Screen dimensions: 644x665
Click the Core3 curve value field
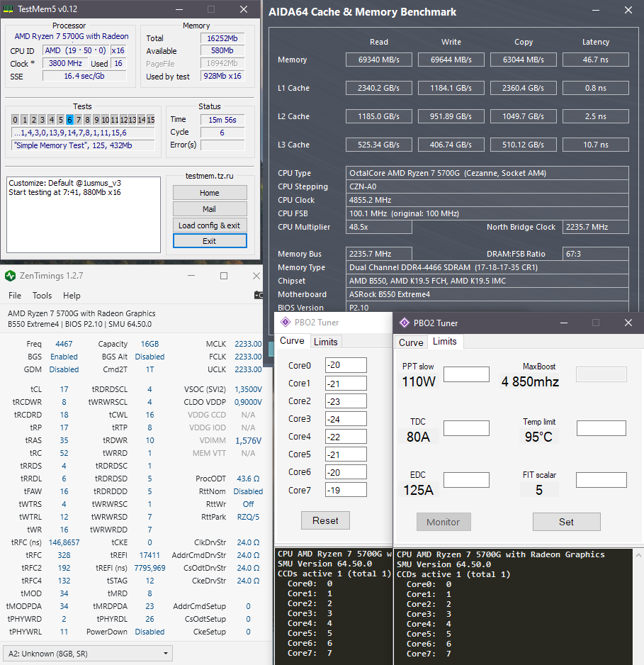point(346,419)
